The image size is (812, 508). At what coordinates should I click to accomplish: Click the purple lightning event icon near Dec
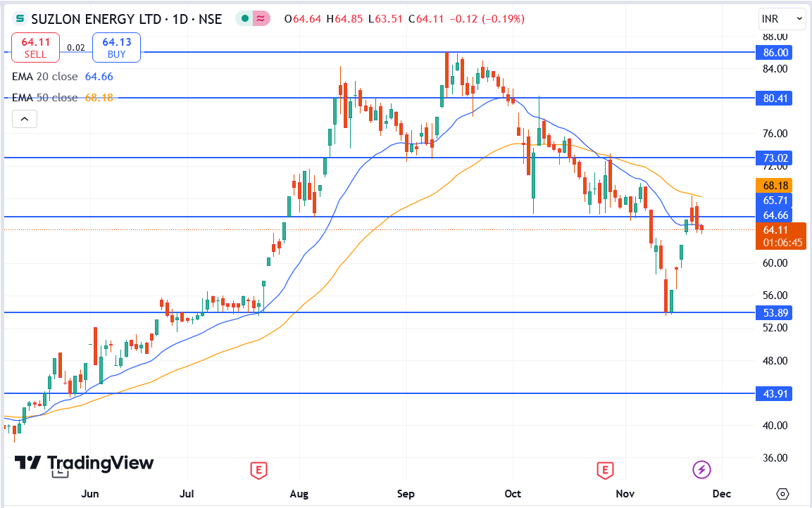pyautogui.click(x=701, y=469)
